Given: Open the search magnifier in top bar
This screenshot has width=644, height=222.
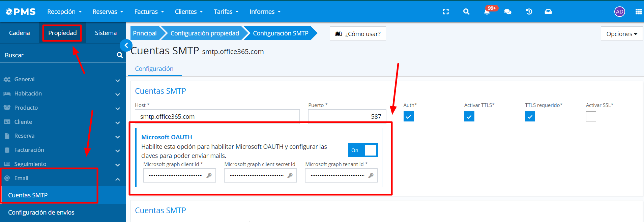Looking at the screenshot, I should point(466,12).
